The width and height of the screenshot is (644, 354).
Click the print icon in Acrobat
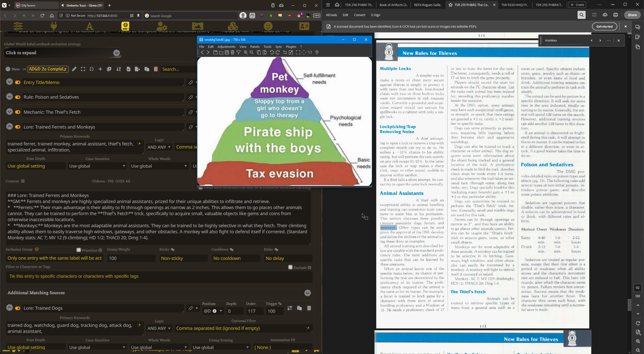point(615,15)
